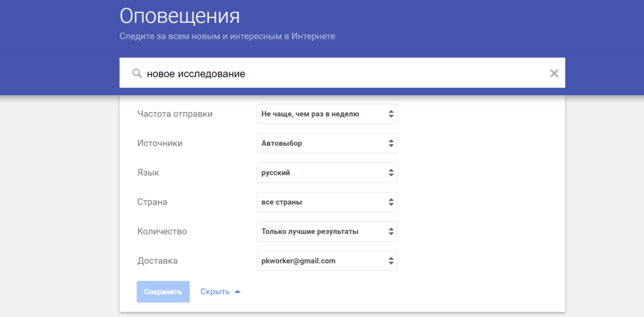
Task: Open the Доставка email address dropdown
Action: point(326,260)
